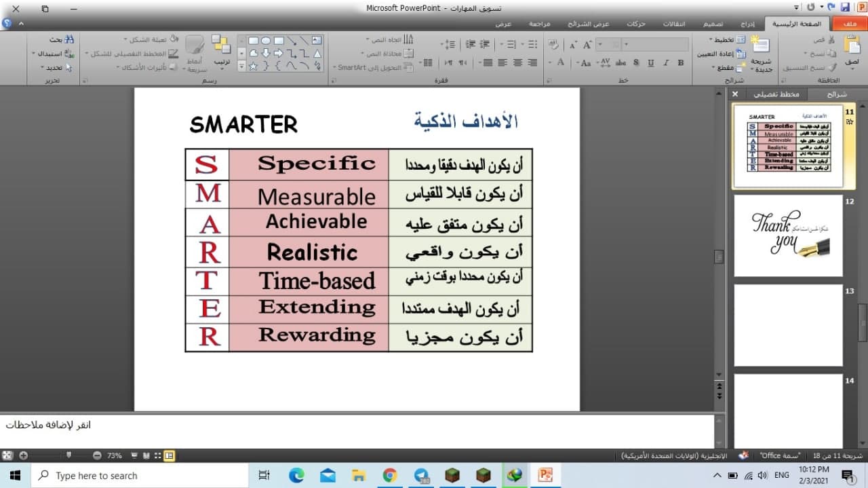Click the Reset (إعادة التعيين) button

[721, 54]
